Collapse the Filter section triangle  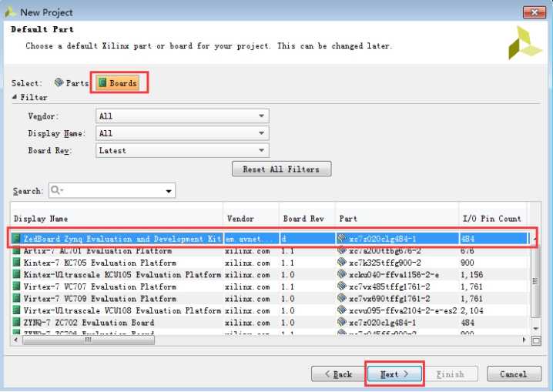pos(15,97)
